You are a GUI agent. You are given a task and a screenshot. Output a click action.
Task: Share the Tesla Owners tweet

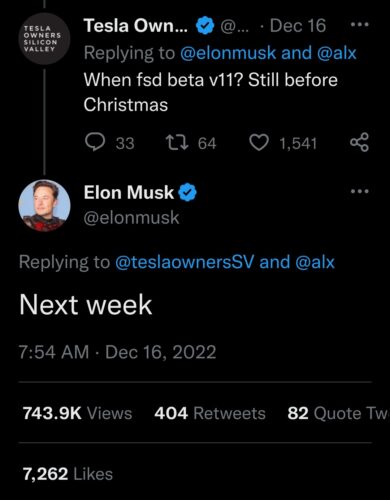pos(359,142)
